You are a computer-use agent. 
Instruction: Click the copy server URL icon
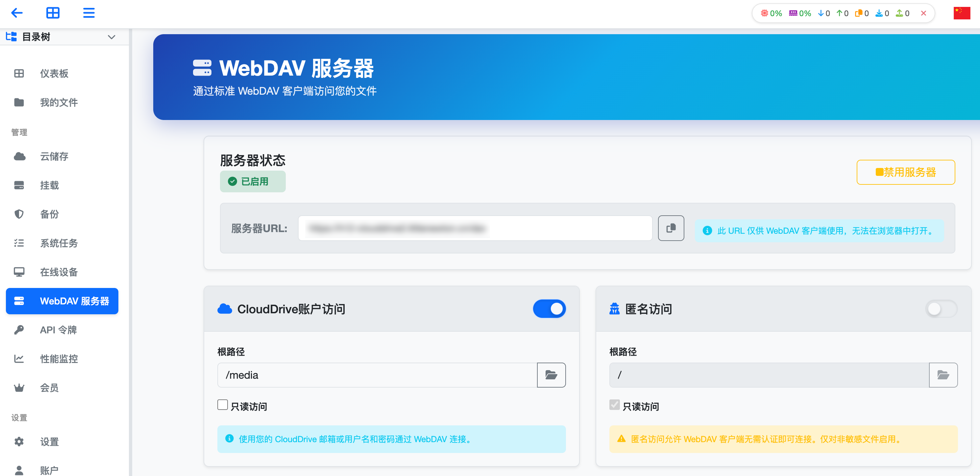tap(671, 228)
